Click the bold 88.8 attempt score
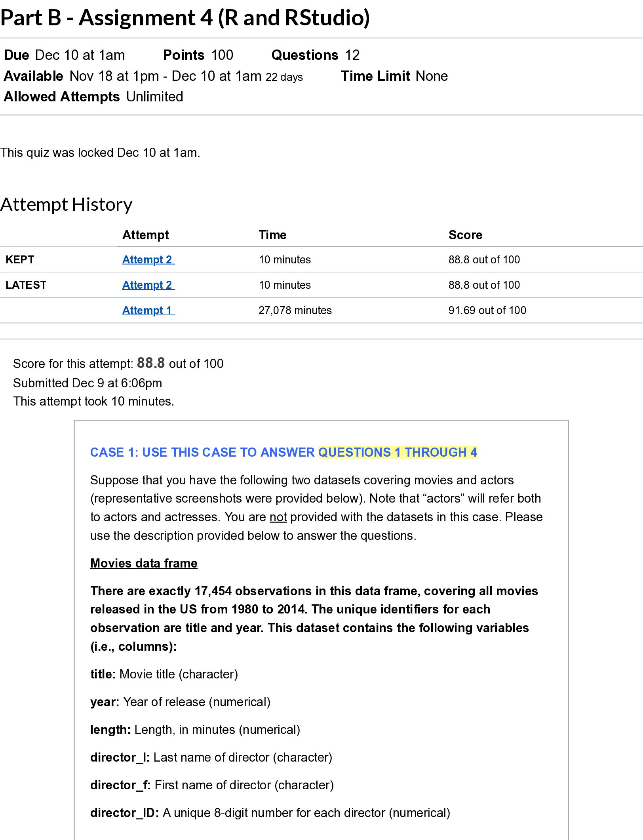This screenshot has height=840, width=643. tap(151, 363)
